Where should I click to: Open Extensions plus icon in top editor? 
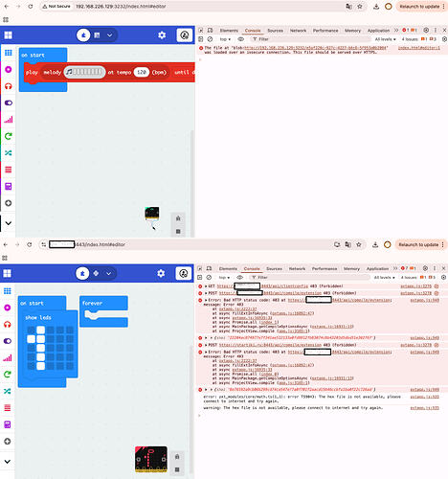[x=9, y=203]
